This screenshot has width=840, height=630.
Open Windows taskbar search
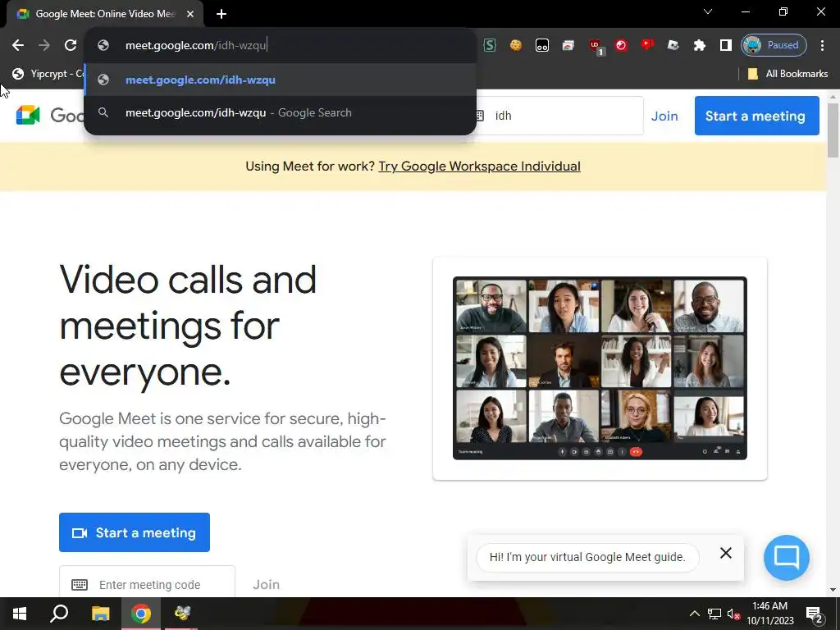pyautogui.click(x=59, y=614)
